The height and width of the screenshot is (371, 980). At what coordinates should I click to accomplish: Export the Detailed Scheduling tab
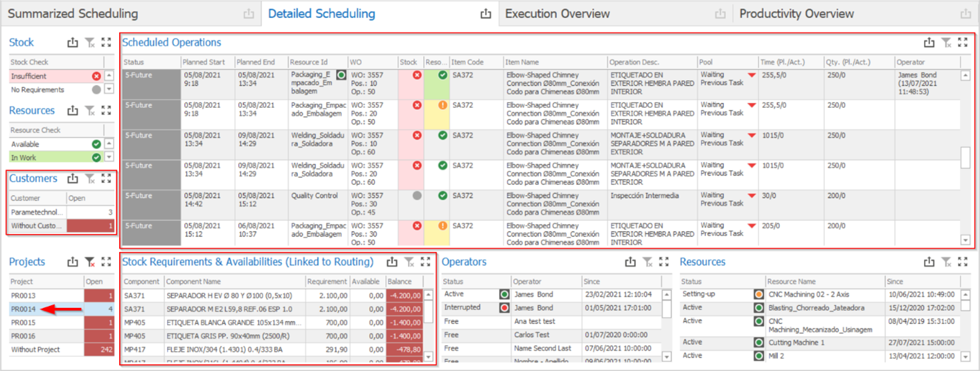[x=486, y=14]
